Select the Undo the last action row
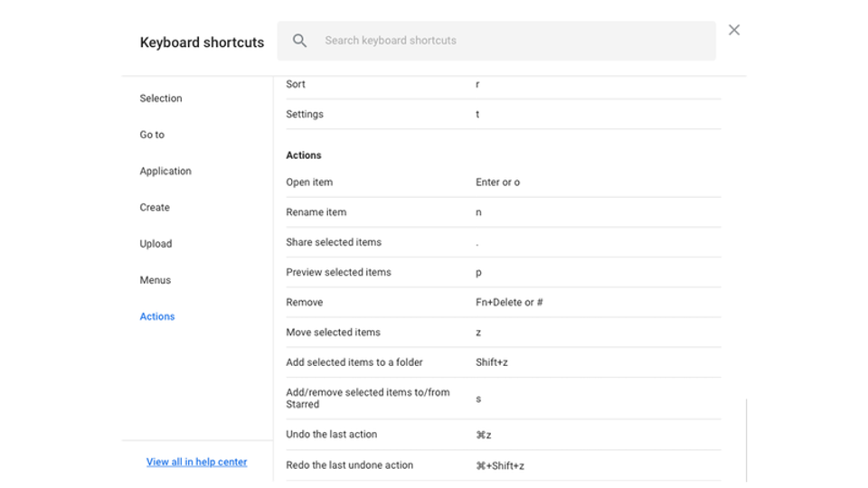This screenshot has width=868, height=488. pos(504,435)
